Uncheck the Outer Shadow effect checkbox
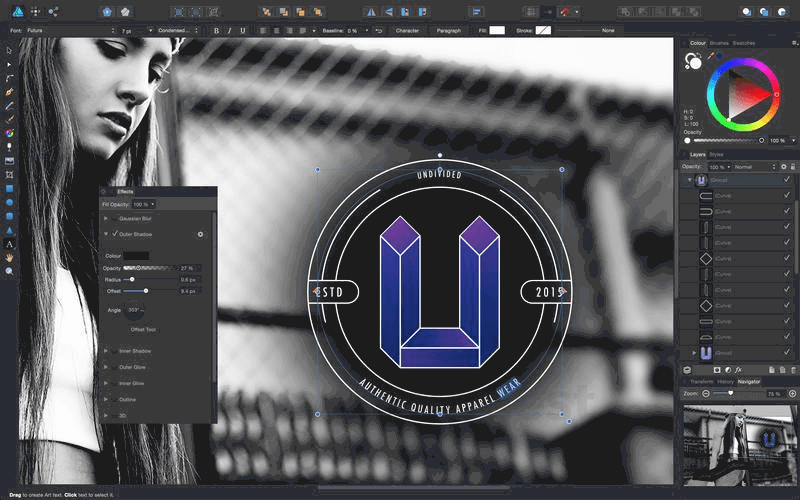800x500 pixels. [x=114, y=234]
